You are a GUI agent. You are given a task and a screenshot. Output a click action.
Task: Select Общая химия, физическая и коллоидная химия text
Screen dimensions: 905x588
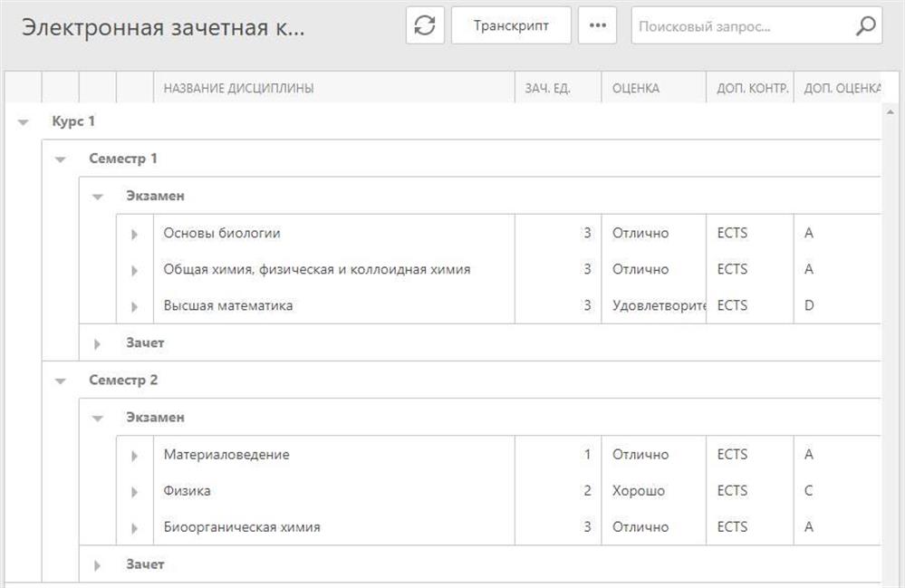point(317,269)
